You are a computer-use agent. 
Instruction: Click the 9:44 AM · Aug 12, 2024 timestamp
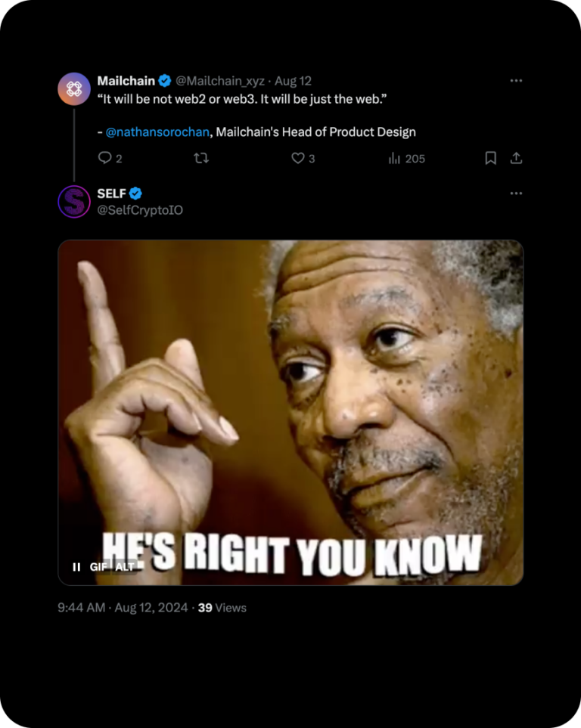pyautogui.click(x=123, y=608)
